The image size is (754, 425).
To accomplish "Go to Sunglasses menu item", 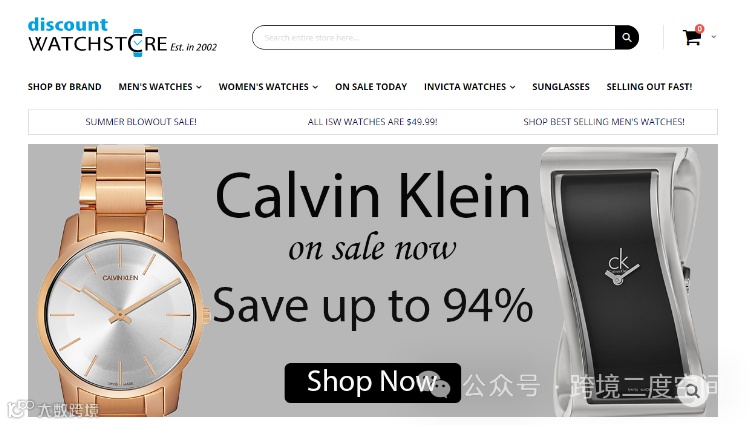I will pyautogui.click(x=561, y=87).
